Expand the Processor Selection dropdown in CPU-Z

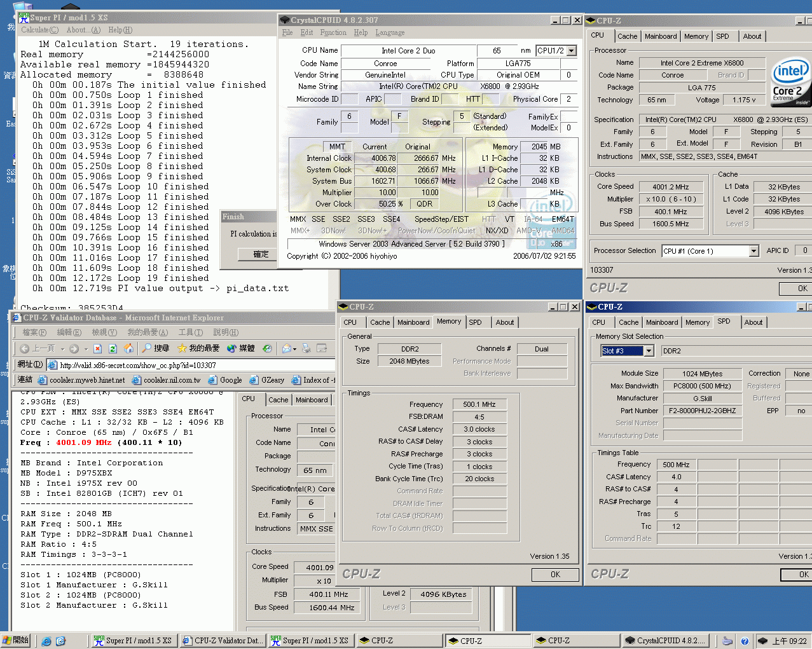[754, 251]
